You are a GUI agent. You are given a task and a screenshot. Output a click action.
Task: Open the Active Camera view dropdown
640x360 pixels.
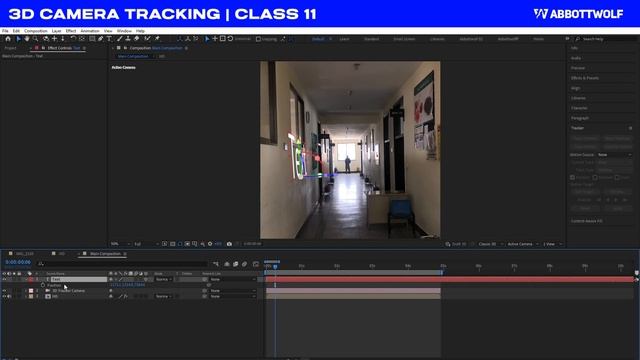[523, 244]
